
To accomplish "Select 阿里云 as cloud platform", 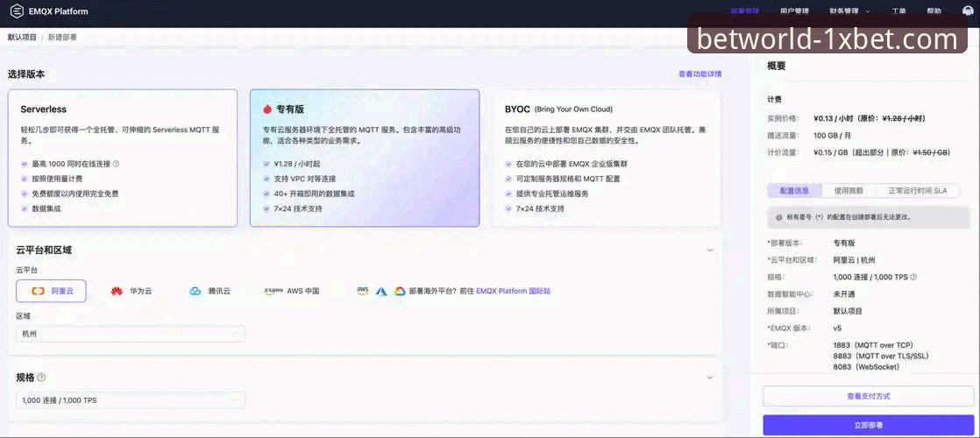I will [51, 291].
